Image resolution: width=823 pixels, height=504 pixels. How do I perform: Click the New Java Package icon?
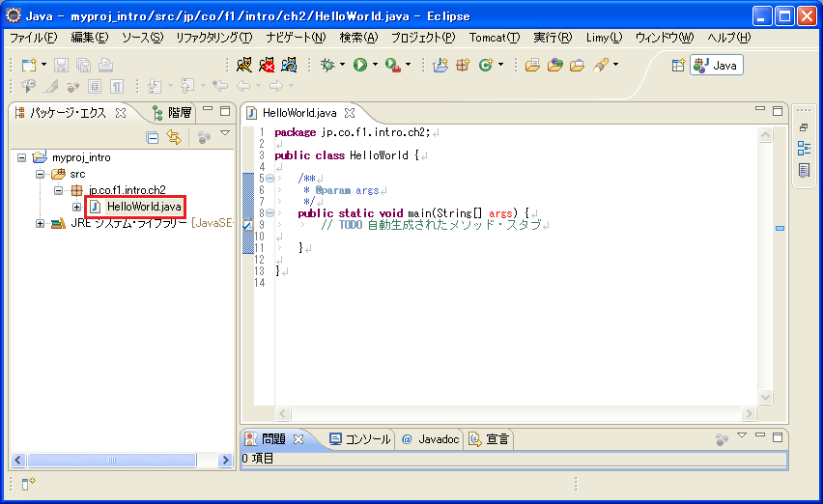point(463,65)
